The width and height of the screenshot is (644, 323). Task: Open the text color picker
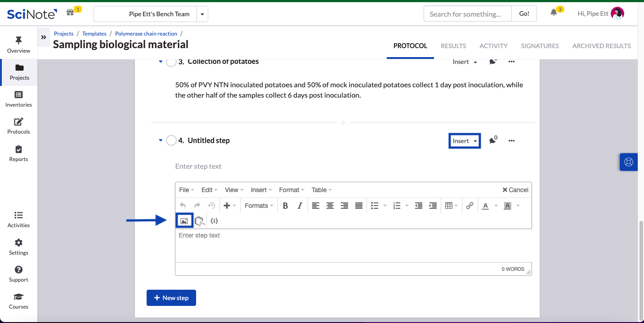tap(485, 206)
